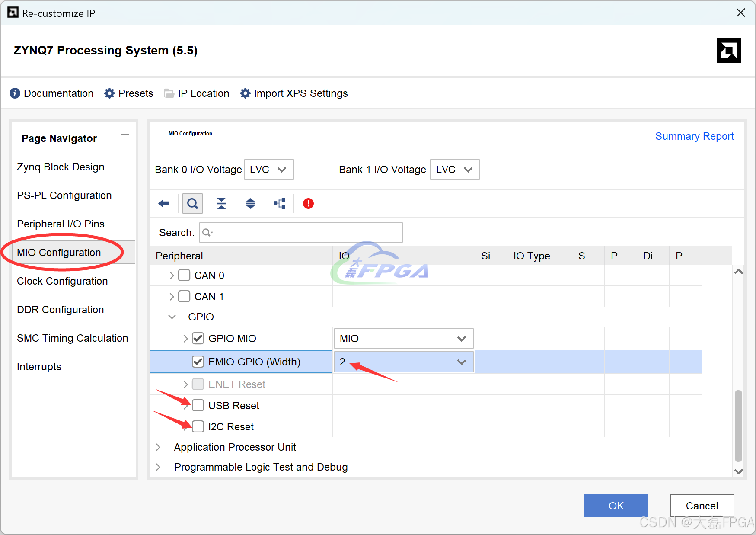Viewport: 756px width, 535px height.
Task: Uncheck the EMIO GPIO (Width) checkbox
Action: point(198,362)
